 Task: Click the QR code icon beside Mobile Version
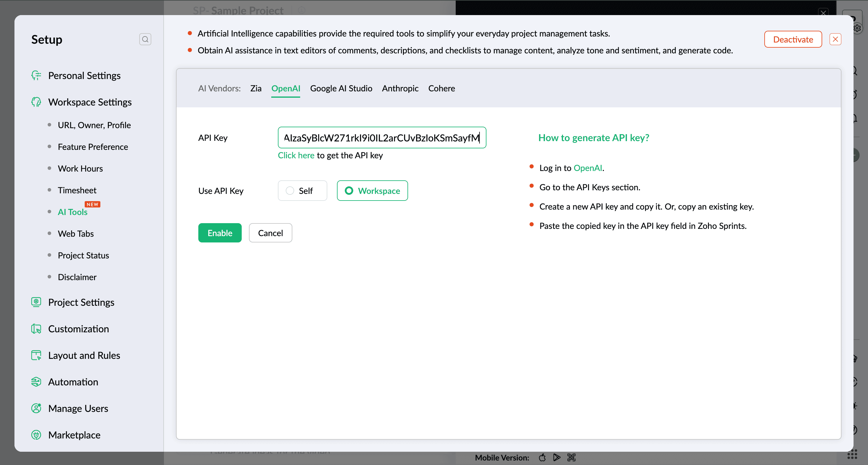[x=571, y=457]
